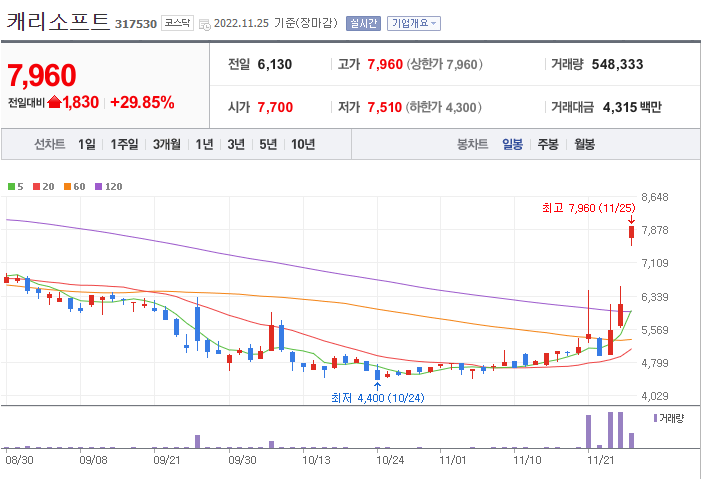Image resolution: width=701 pixels, height=479 pixels.
Task: Click the 거래량 548,333 value
Action: (x=617, y=64)
